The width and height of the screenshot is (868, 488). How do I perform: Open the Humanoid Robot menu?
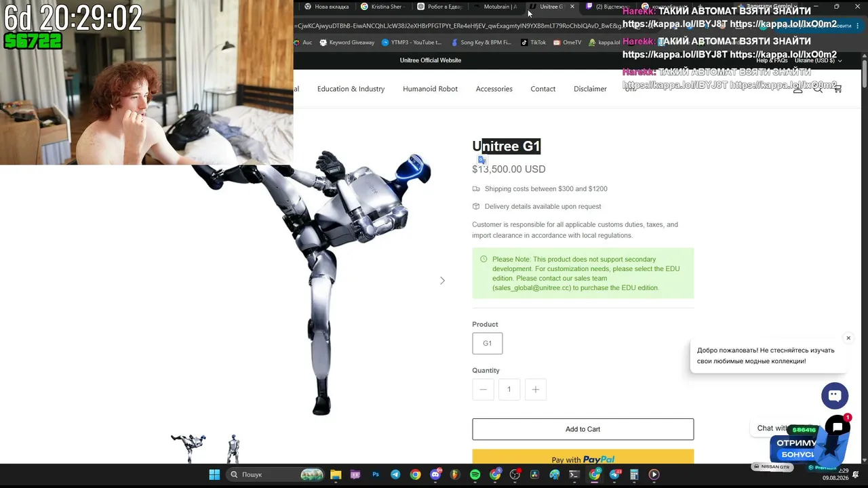tap(430, 89)
